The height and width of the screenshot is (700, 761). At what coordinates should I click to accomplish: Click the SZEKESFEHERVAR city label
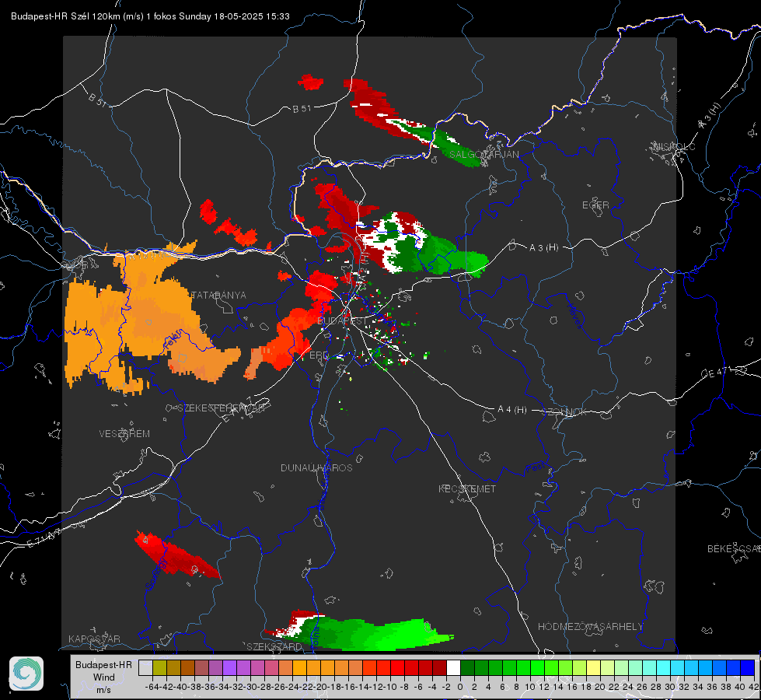[222, 408]
